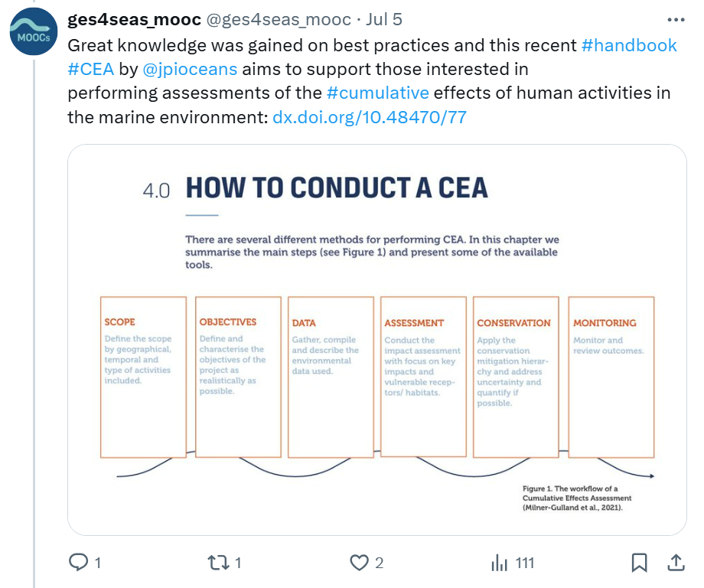Click the reply speech bubble icon

pyautogui.click(x=80, y=563)
